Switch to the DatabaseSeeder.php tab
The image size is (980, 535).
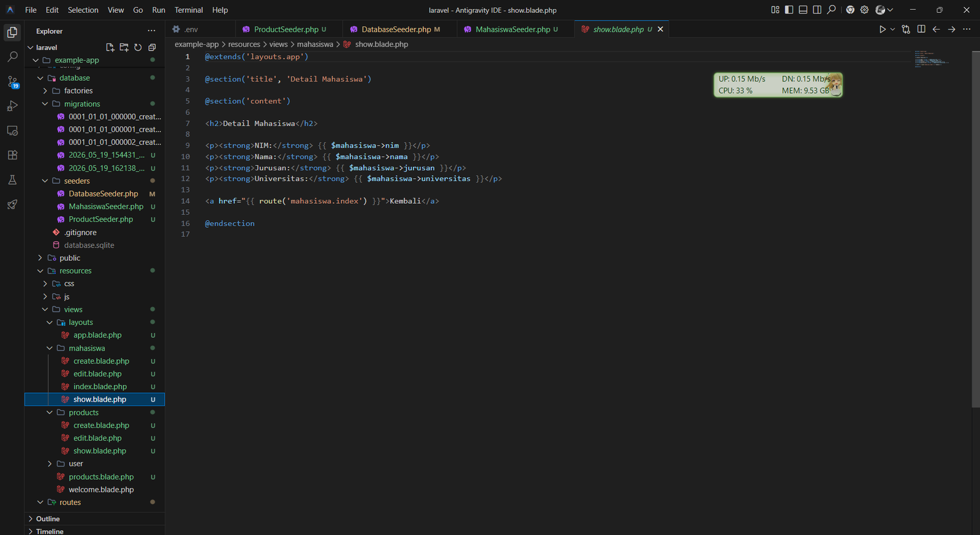(x=400, y=29)
